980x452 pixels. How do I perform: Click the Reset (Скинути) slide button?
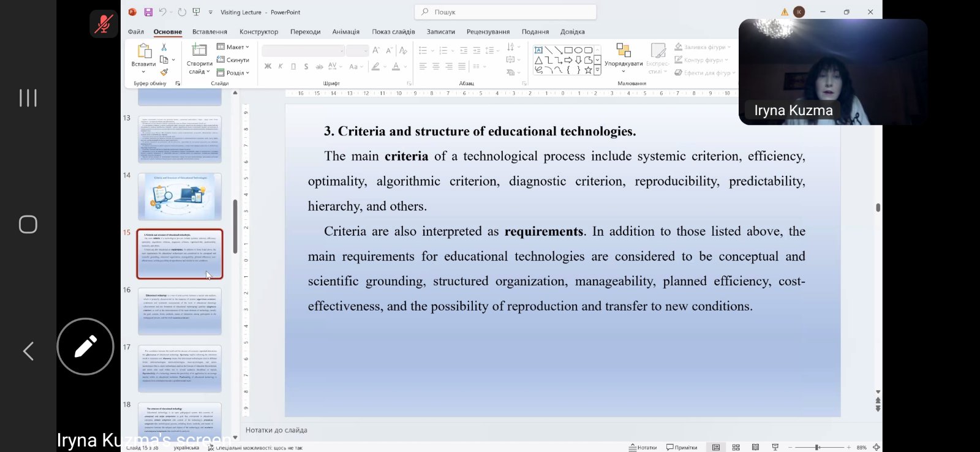pos(233,60)
